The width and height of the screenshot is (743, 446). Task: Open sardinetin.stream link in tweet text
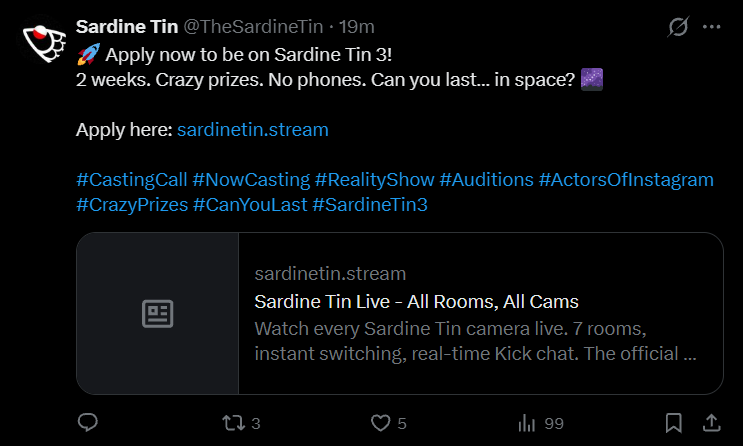(253, 129)
